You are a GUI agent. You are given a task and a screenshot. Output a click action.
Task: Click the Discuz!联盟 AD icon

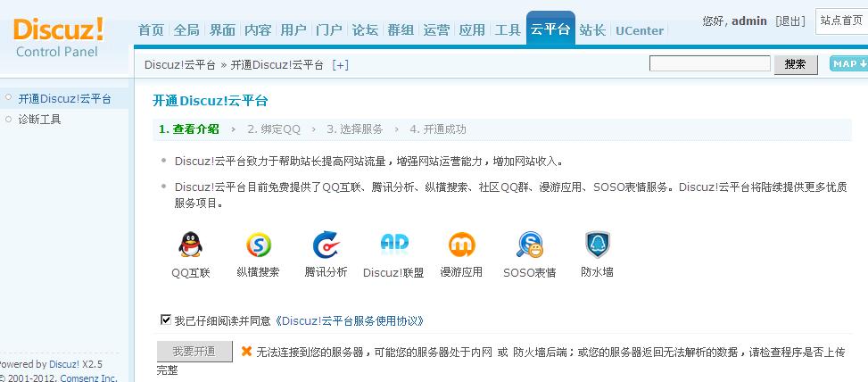coord(394,243)
